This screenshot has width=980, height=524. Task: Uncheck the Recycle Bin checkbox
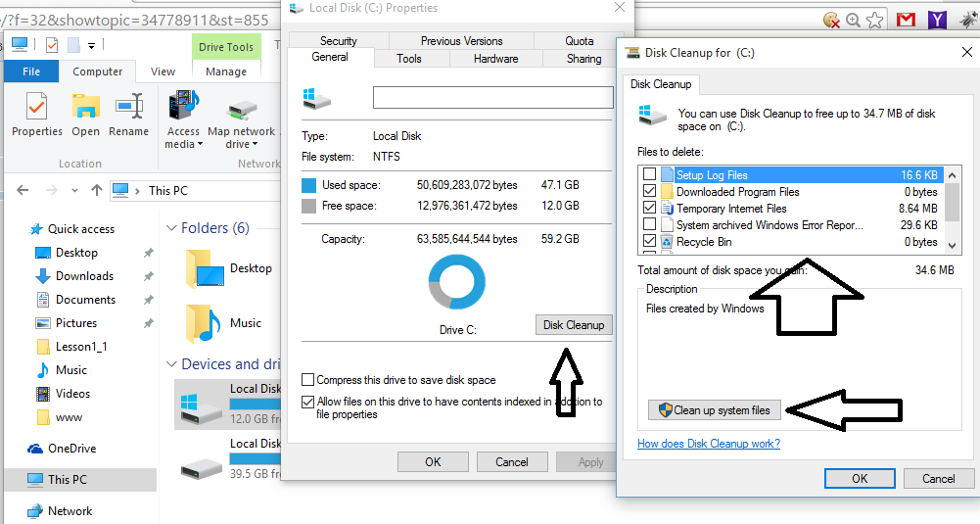pyautogui.click(x=649, y=241)
